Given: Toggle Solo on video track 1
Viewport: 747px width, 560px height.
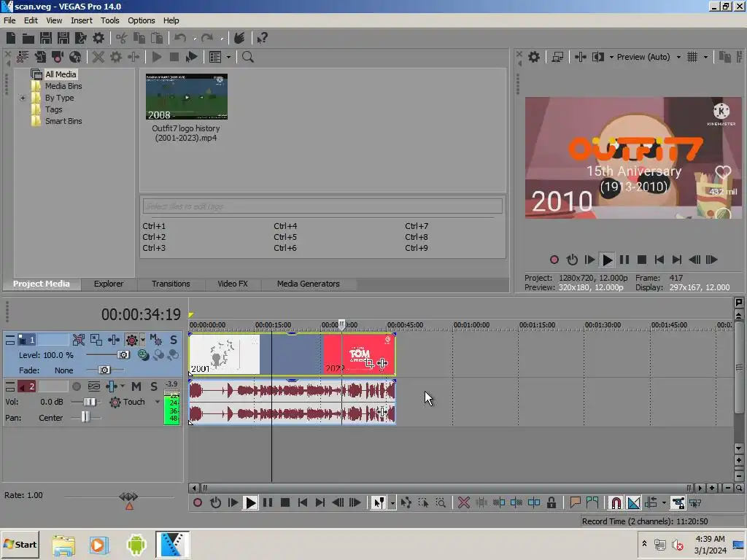Looking at the screenshot, I should (174, 340).
